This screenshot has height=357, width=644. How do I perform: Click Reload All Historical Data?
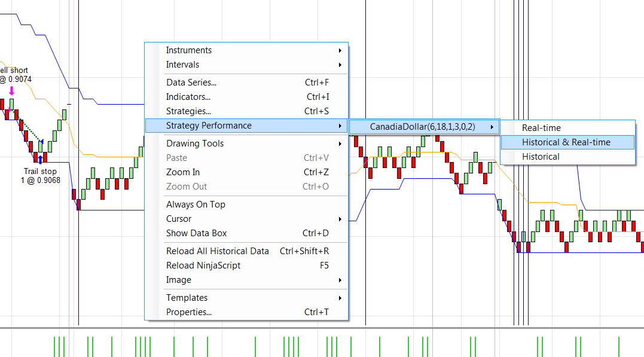[x=218, y=251]
